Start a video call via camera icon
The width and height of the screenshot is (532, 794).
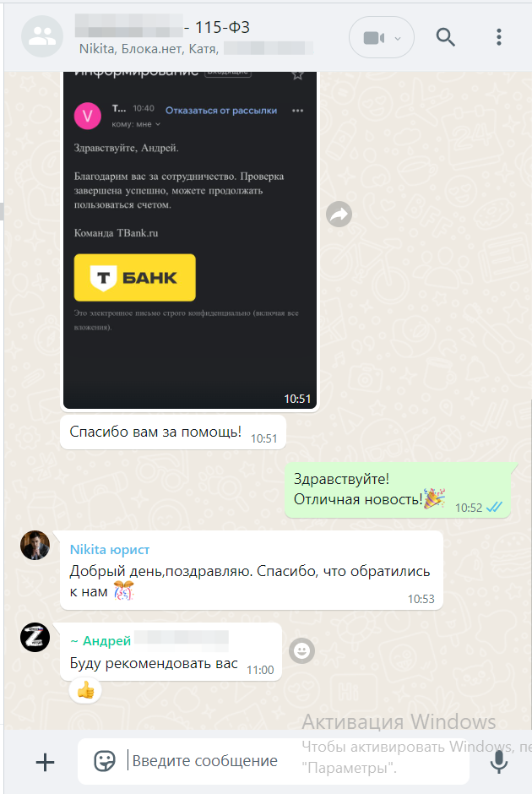point(373,38)
